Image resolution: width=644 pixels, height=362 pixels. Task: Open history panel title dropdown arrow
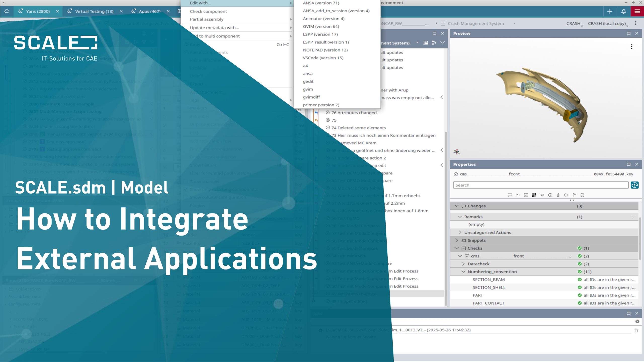click(x=417, y=42)
